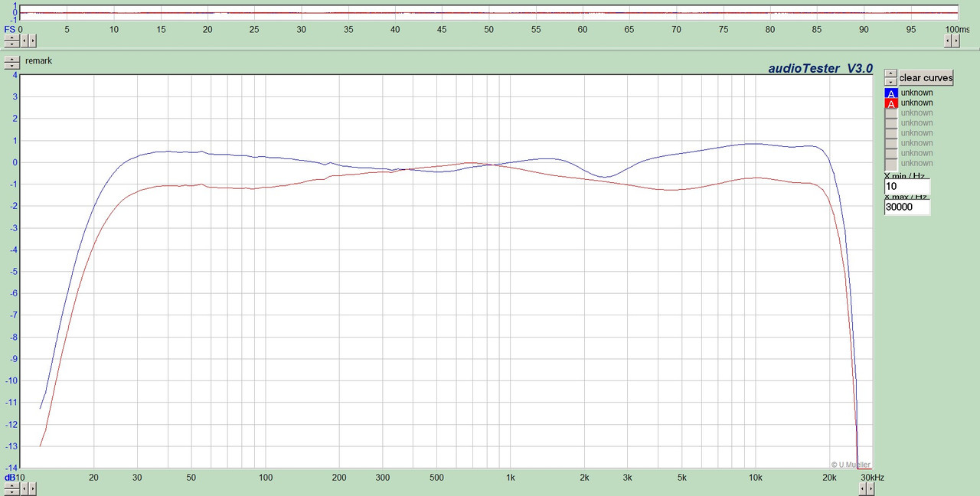Click up arrow of stepper beside remark
The width and height of the screenshot is (980, 496).
(11, 60)
